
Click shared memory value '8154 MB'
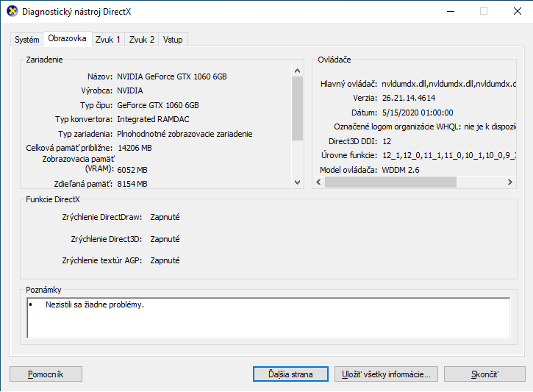point(132,184)
